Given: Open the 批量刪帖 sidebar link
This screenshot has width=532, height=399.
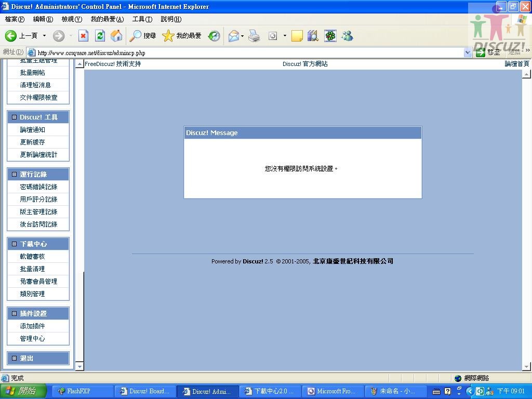Looking at the screenshot, I should pos(32,73).
